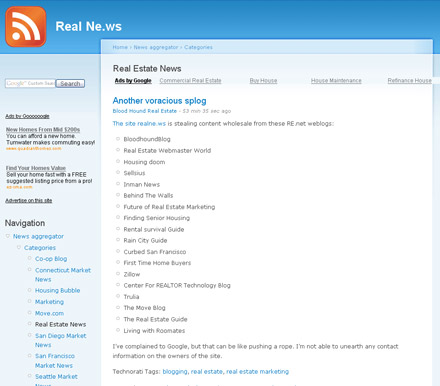Open Connecticut Market News category
Screen dimensions: 440x386
click(63, 275)
